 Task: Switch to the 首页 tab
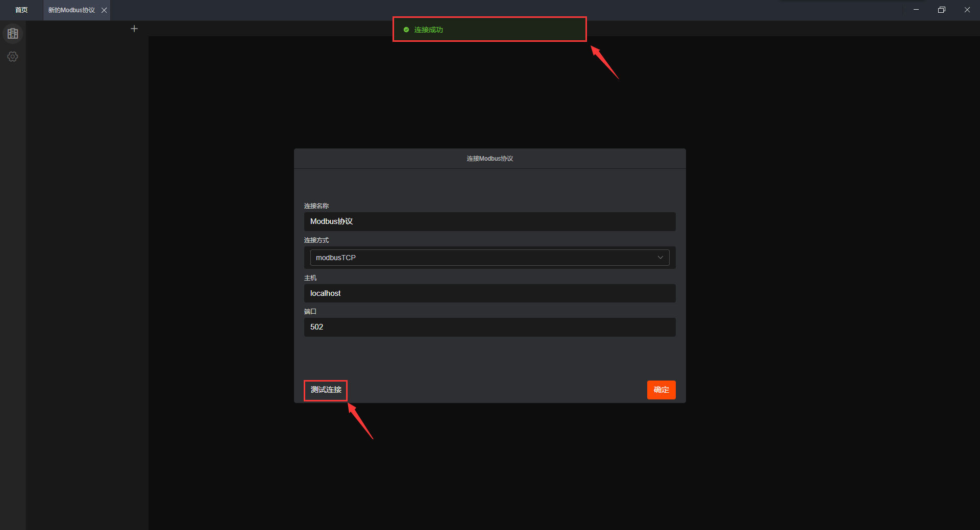point(21,10)
